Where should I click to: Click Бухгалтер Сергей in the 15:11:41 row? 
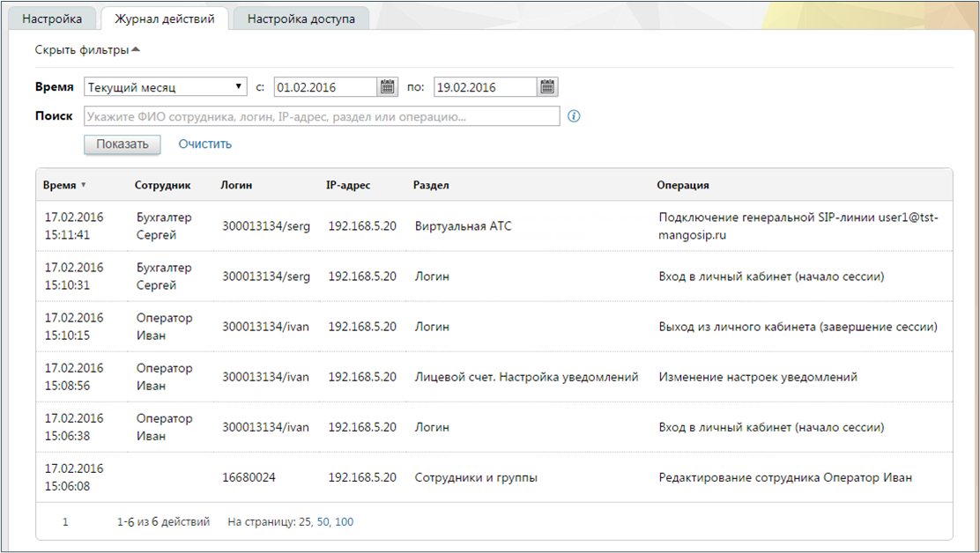click(165, 226)
